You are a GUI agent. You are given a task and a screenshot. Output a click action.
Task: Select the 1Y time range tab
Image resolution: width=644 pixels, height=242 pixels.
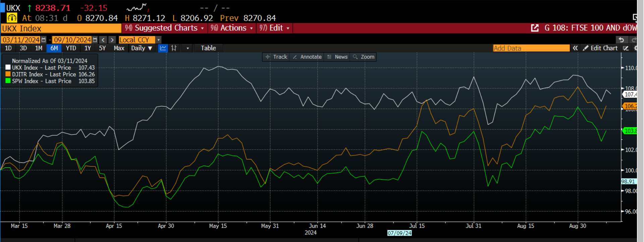pos(88,48)
